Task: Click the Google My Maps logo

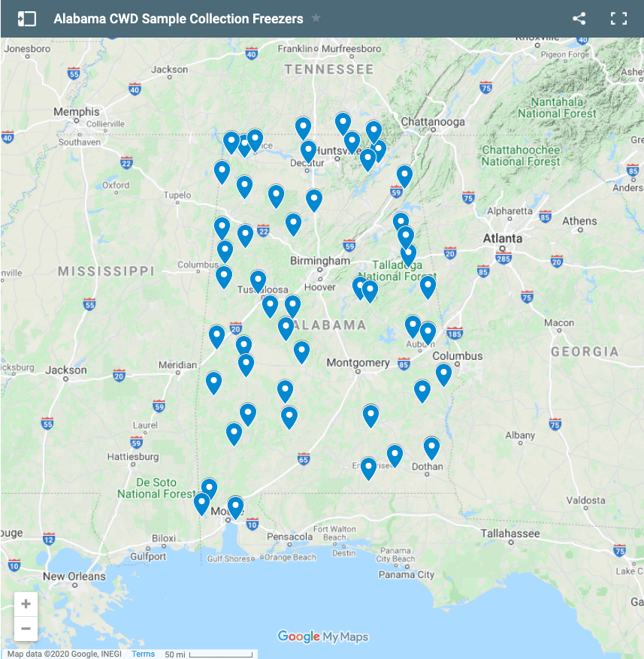Action: point(323,636)
